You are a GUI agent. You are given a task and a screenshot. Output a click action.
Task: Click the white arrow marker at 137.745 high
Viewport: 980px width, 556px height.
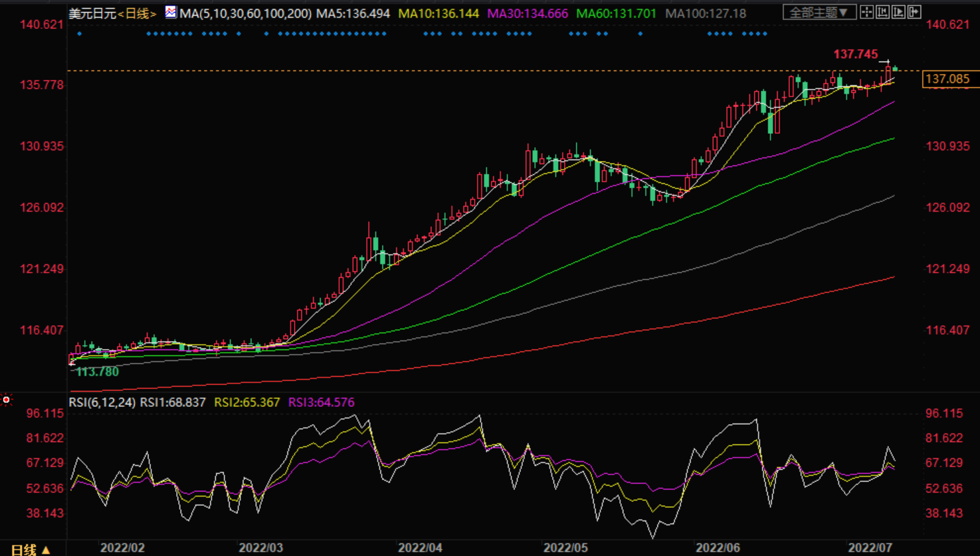point(884,62)
